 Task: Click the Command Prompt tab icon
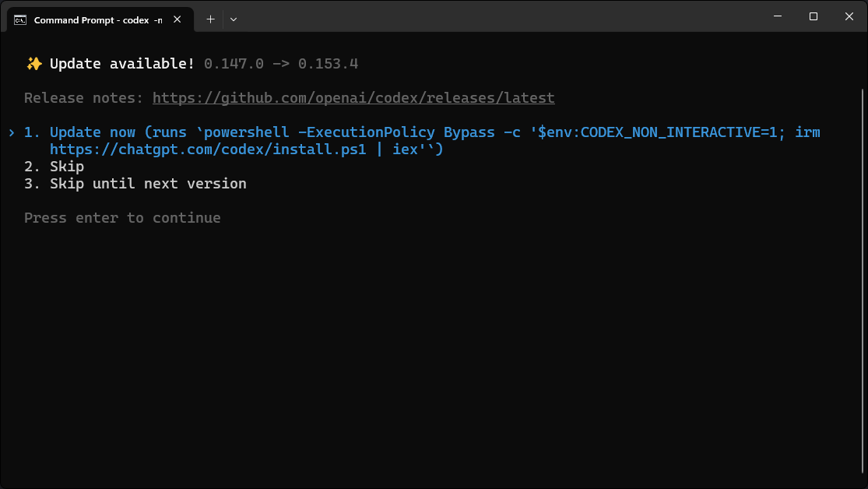tap(20, 20)
